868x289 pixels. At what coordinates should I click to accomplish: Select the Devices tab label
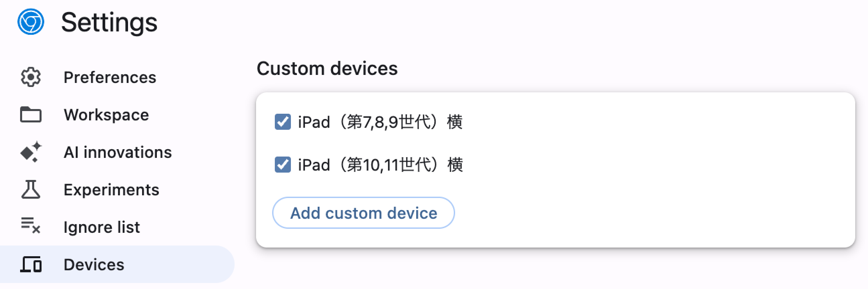[x=94, y=265]
